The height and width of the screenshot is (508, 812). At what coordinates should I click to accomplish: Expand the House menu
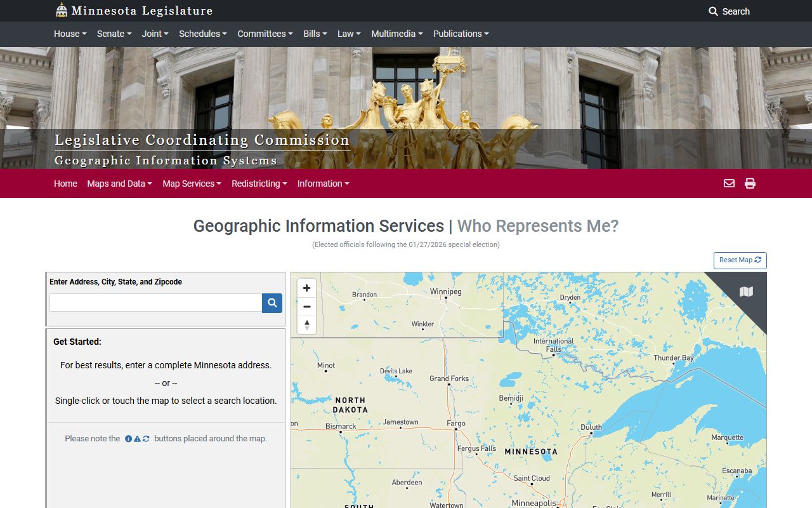click(70, 34)
